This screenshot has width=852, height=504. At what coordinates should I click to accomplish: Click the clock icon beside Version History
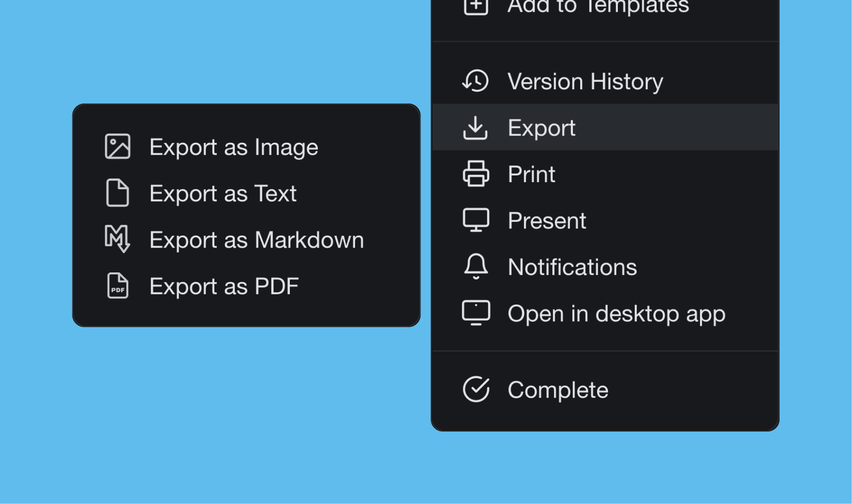coord(476,81)
